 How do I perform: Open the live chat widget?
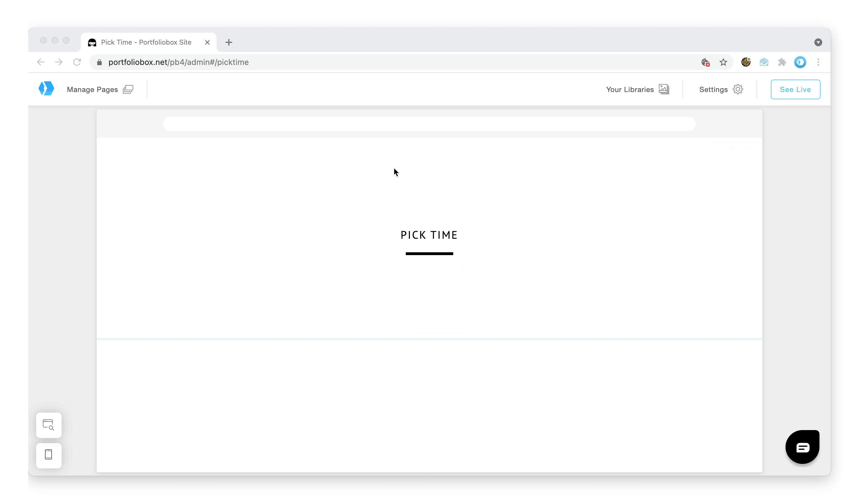coord(802,447)
